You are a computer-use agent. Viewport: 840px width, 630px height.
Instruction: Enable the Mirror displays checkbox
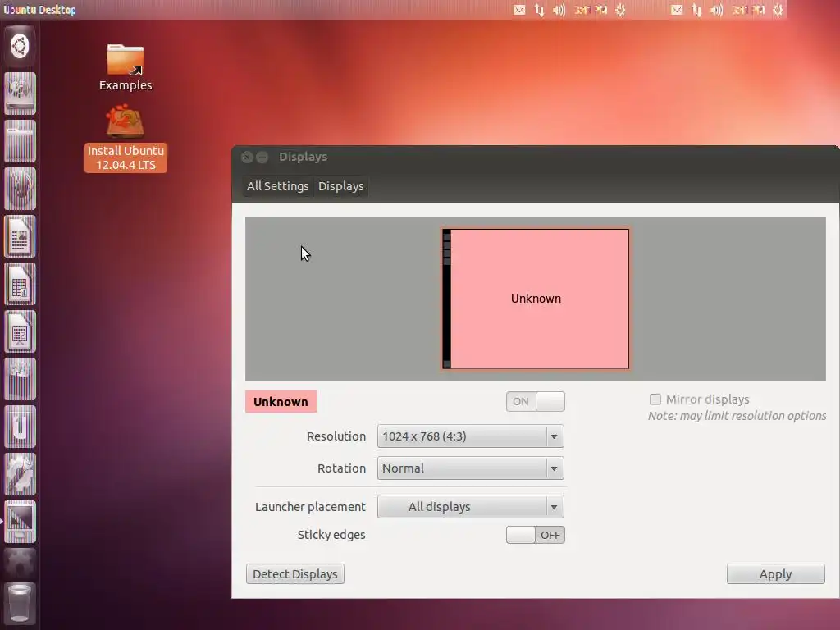coord(655,399)
